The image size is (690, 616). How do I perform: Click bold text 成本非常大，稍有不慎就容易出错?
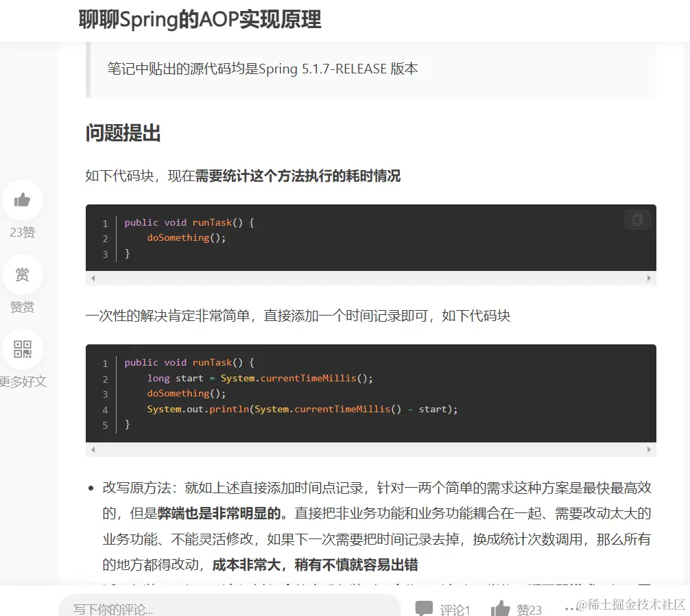click(315, 565)
